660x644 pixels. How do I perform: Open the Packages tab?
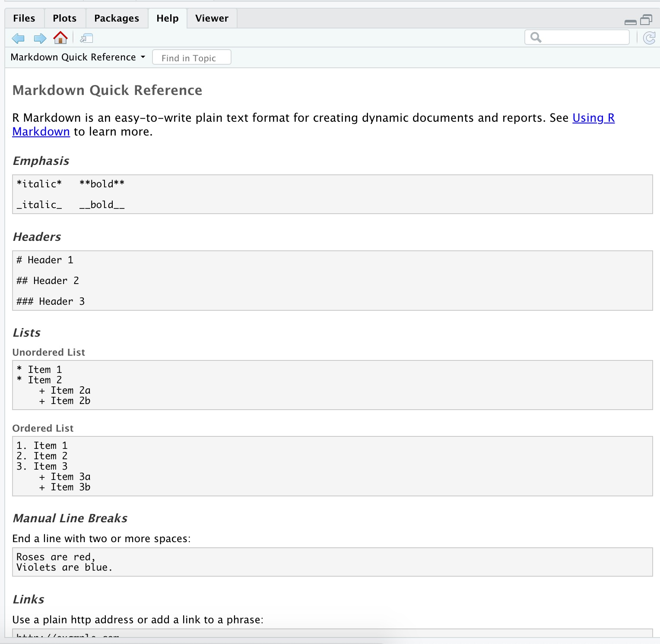coord(117,19)
